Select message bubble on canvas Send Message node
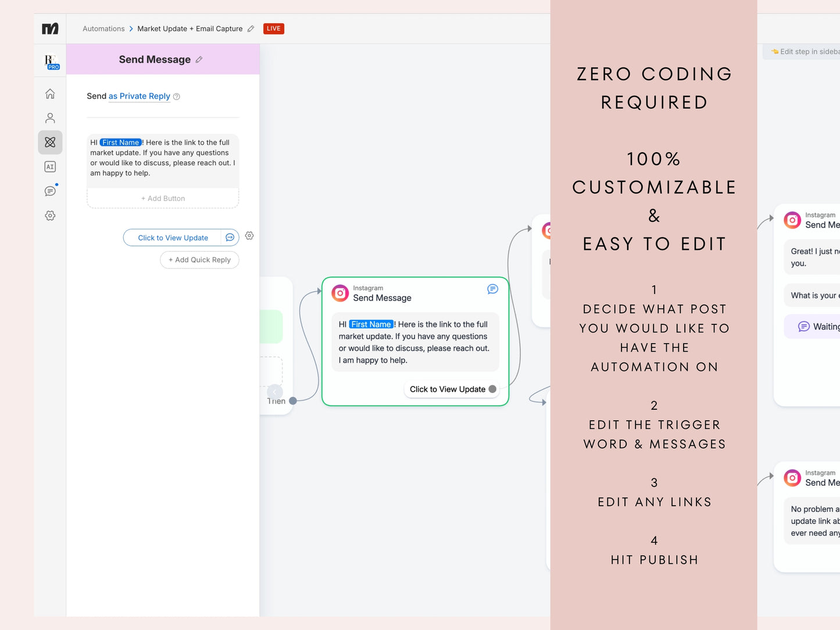 415,342
